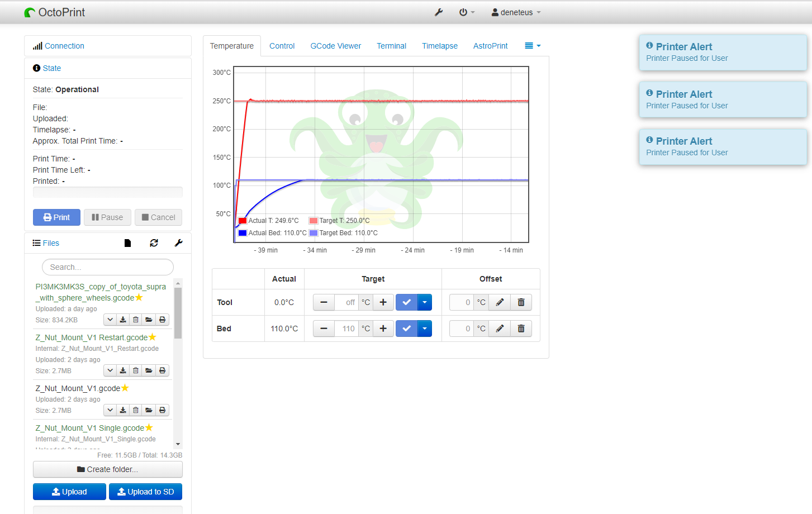Click the Upload button

pos(69,492)
